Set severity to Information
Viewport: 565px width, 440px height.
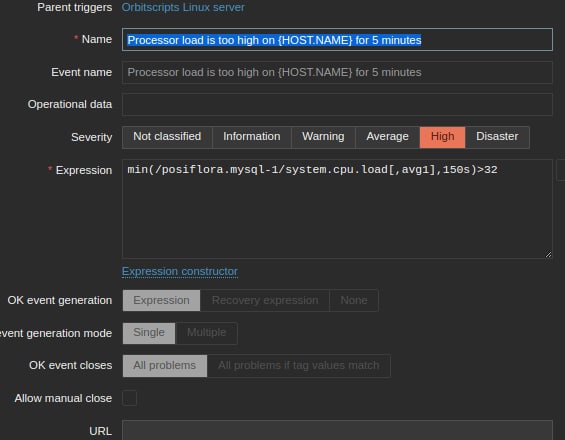tap(252, 137)
